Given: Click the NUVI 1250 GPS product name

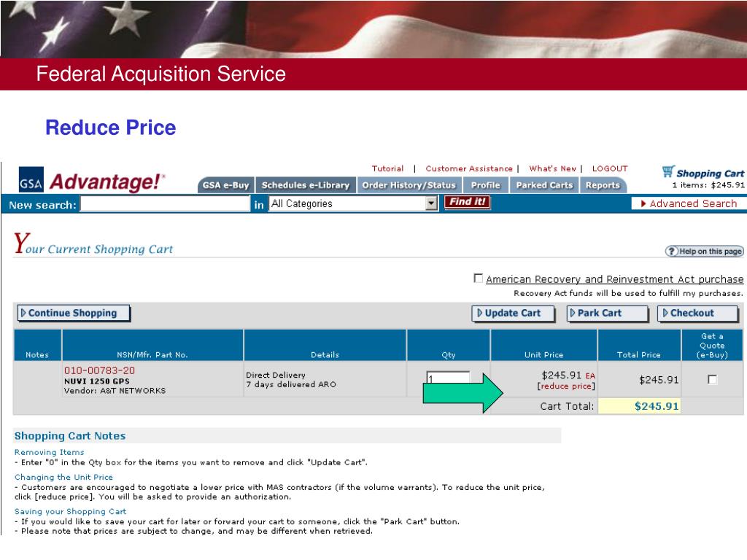Looking at the screenshot, I should point(97,381).
